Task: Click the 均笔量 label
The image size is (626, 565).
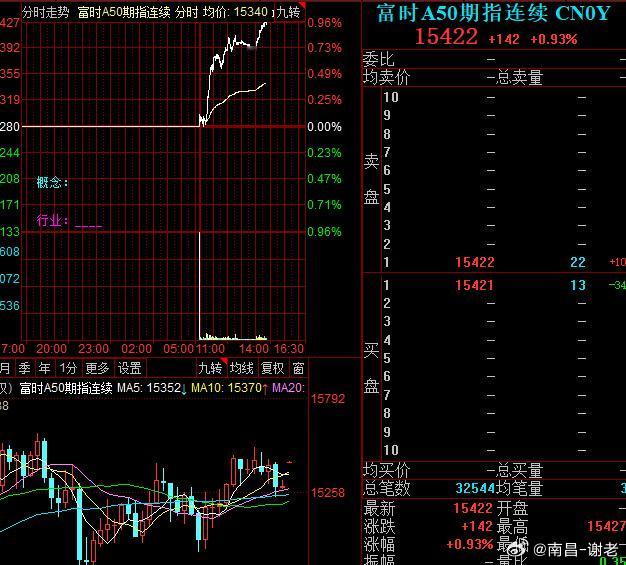Action: tap(519, 488)
